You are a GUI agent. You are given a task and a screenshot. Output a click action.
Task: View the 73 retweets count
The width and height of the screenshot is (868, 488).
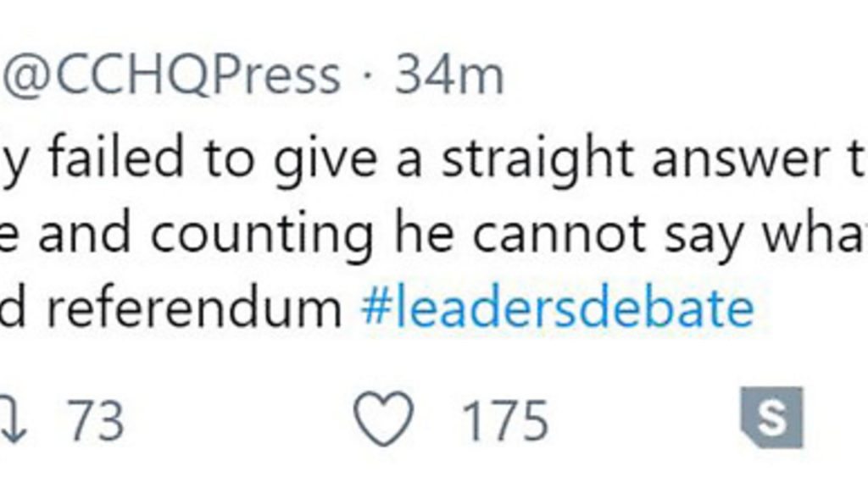click(95, 422)
